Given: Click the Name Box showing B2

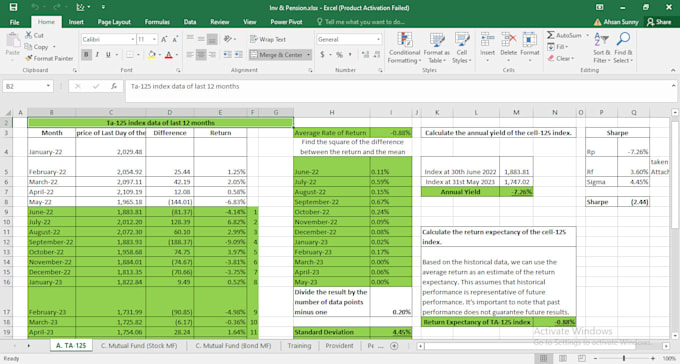Looking at the screenshot, I should tap(24, 86).
